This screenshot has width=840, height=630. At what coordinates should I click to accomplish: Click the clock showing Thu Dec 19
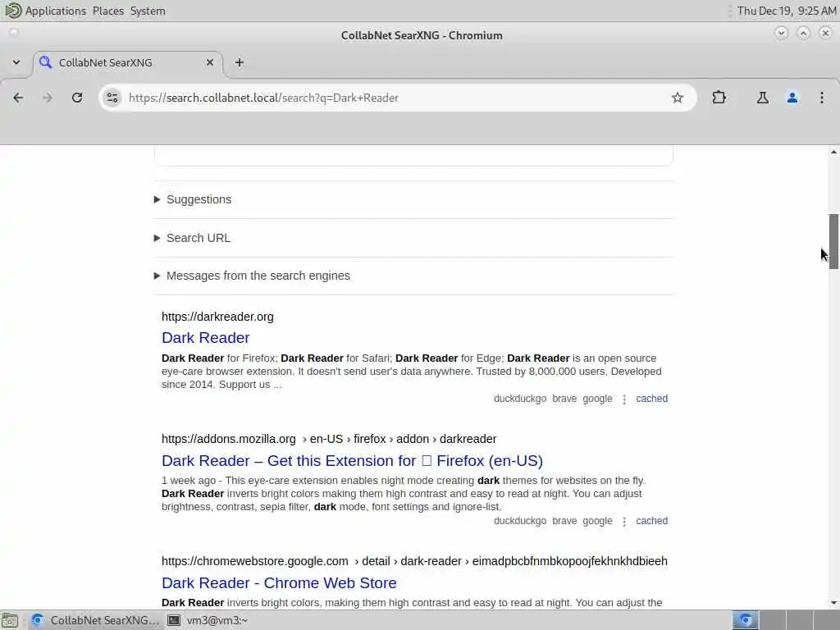pos(787,11)
